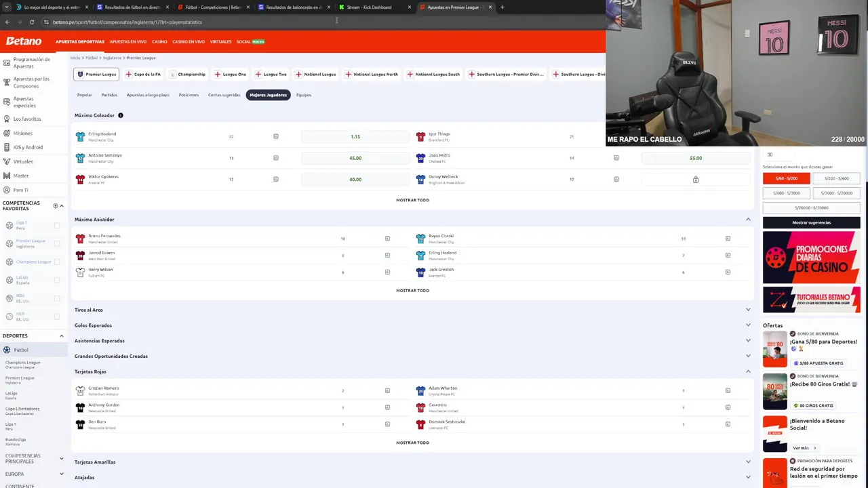Viewport: 868px width, 488px height.
Task: Click the add favorite competitions plus icon
Action: (x=56, y=205)
